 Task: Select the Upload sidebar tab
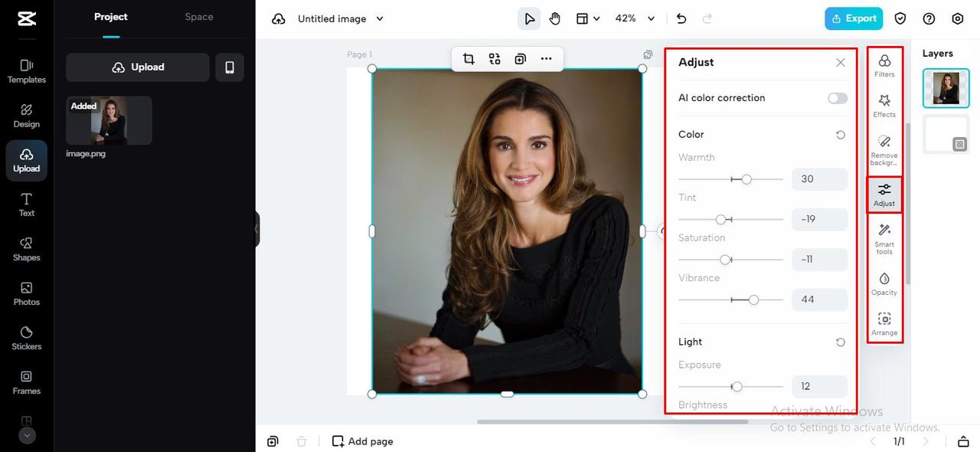tap(27, 160)
